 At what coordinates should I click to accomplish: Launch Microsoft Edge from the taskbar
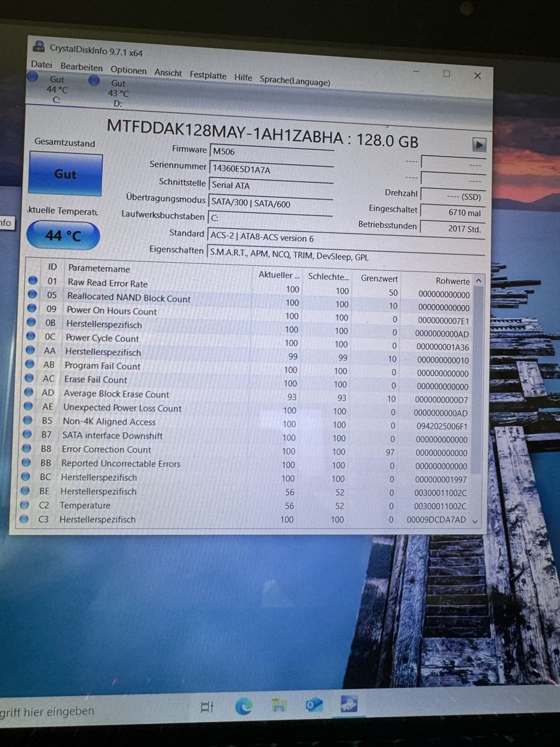point(243,706)
